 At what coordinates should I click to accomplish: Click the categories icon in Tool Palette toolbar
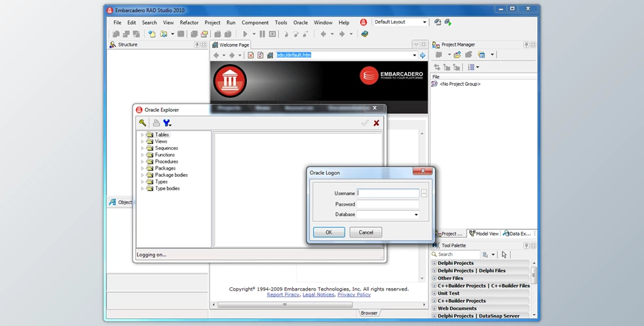(x=485, y=255)
